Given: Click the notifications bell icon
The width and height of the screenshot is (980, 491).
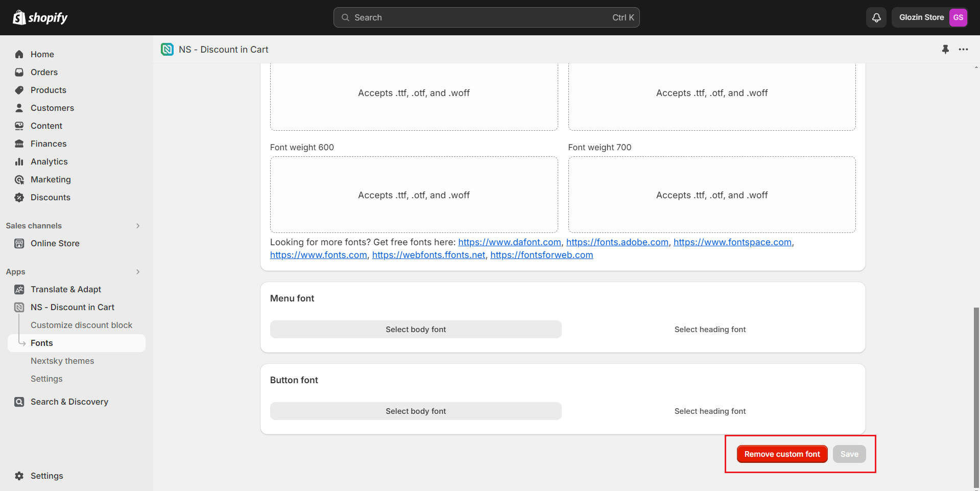Looking at the screenshot, I should tap(876, 17).
